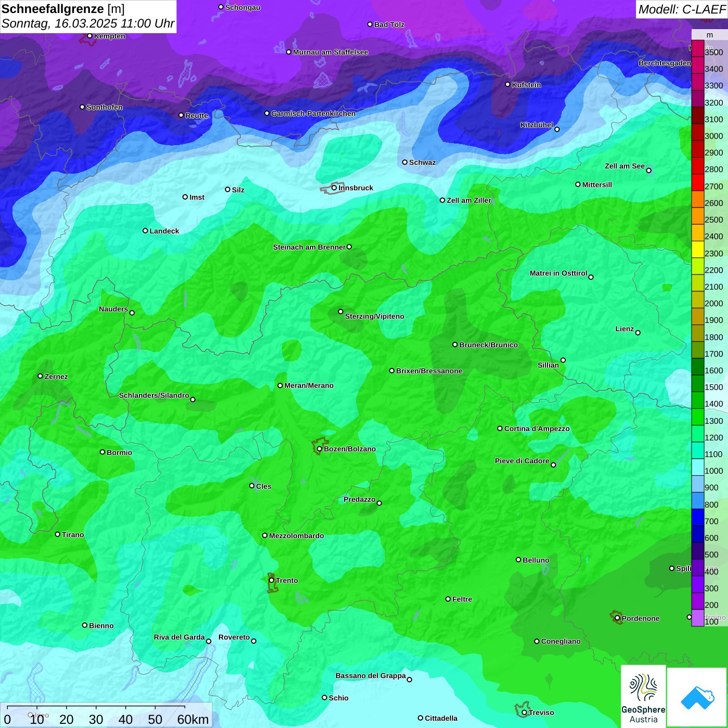Click the Bruneck/Brunico label
Image resolution: width=728 pixels, height=728 pixels.
(488, 345)
